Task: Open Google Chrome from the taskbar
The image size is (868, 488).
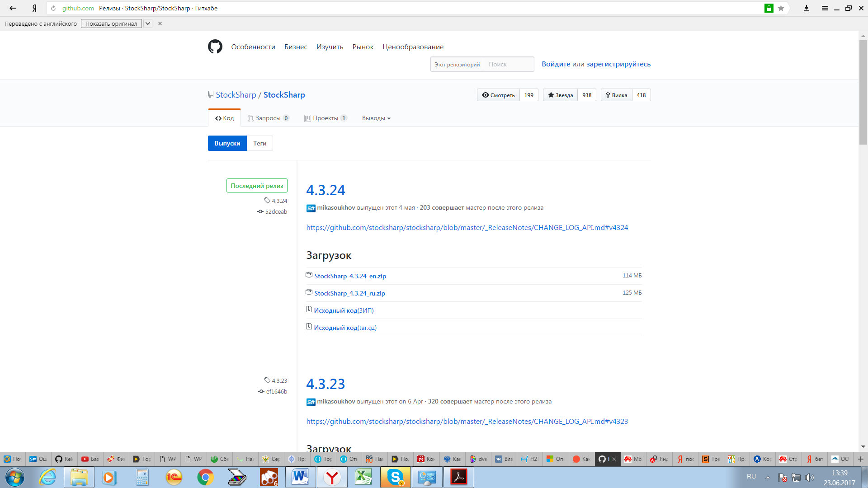Action: [205, 477]
